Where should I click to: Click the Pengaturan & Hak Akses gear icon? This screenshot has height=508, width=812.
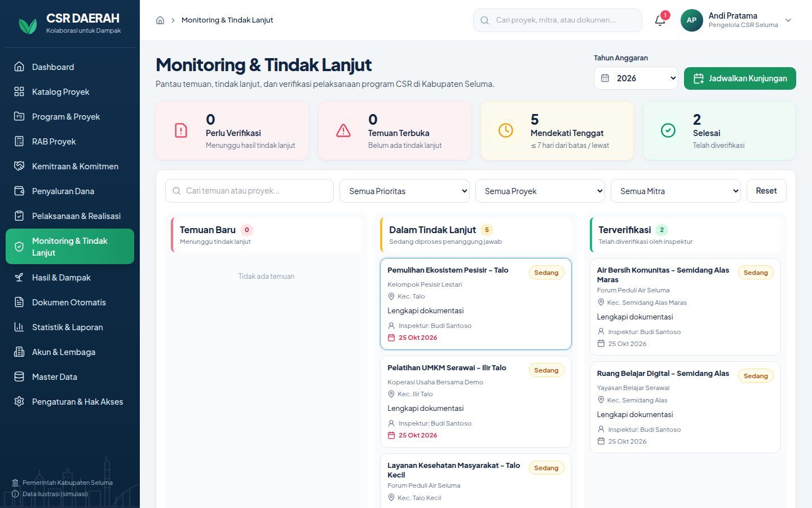coord(19,401)
